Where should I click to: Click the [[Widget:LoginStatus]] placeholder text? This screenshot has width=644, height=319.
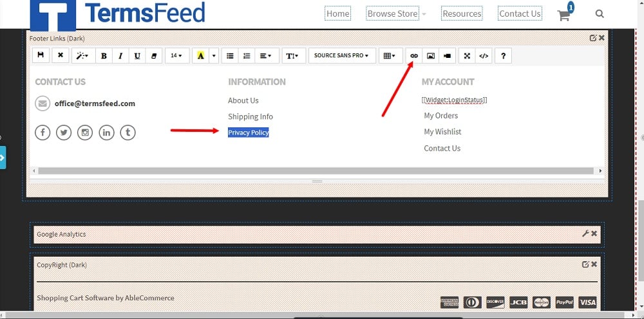pos(454,100)
